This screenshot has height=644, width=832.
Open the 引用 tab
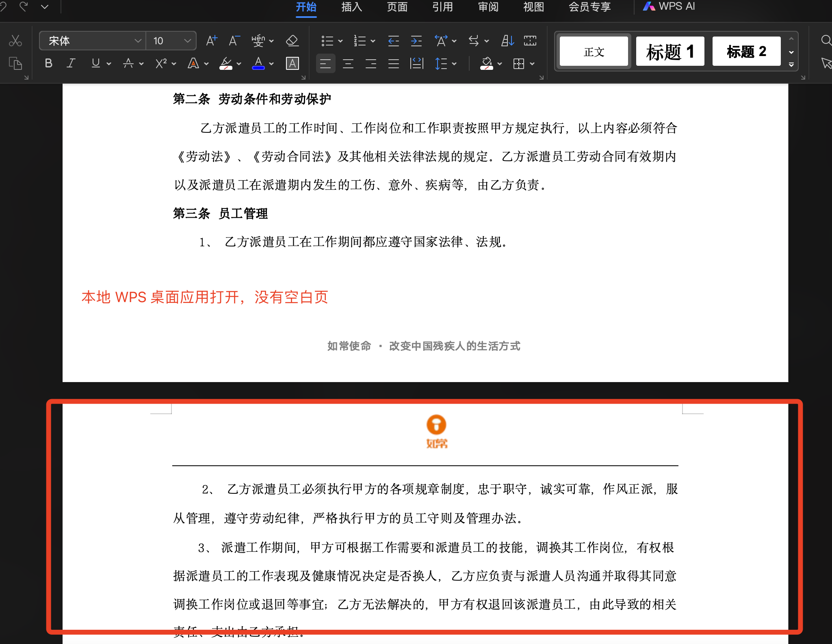click(443, 7)
